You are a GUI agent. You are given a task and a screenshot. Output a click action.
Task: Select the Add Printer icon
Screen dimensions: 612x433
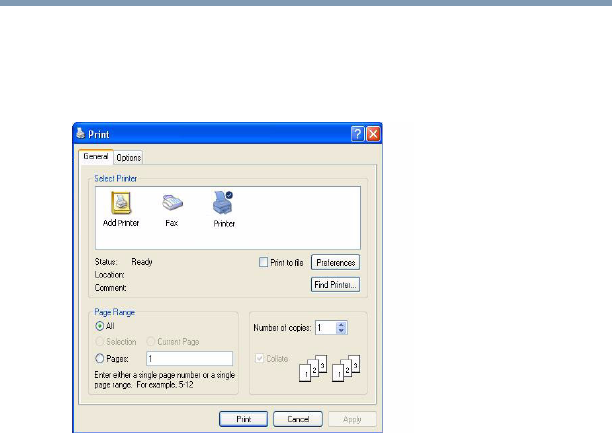(x=121, y=209)
